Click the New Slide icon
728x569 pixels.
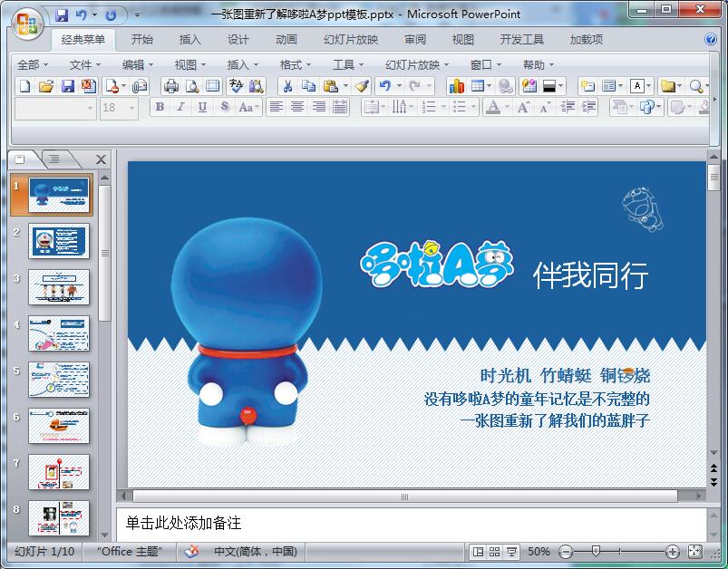[587, 86]
